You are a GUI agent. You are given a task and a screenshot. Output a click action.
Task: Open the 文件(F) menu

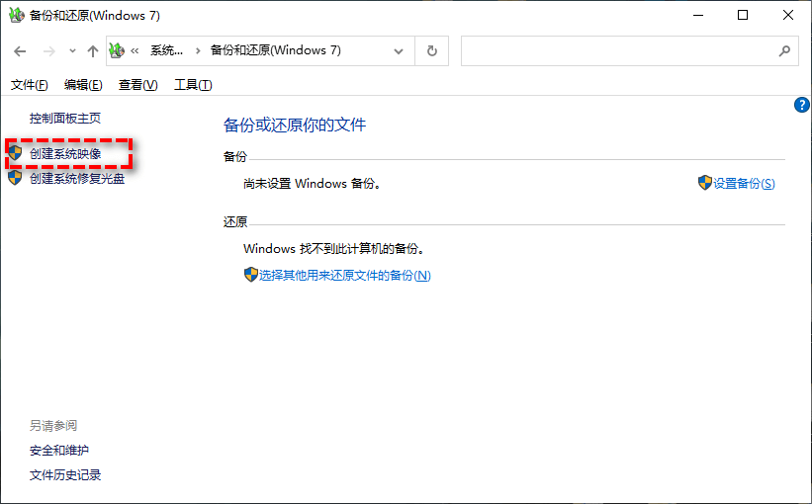coord(29,85)
